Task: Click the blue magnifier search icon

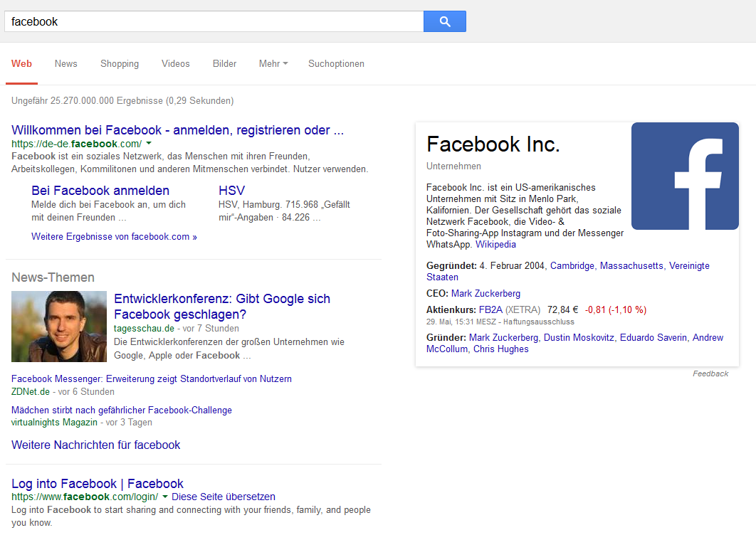Action: click(x=444, y=21)
